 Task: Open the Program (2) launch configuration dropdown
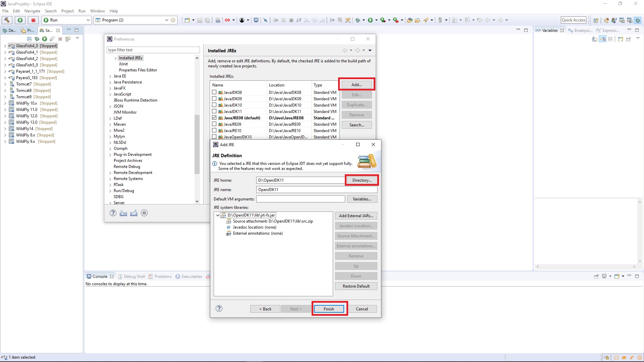tap(167, 20)
